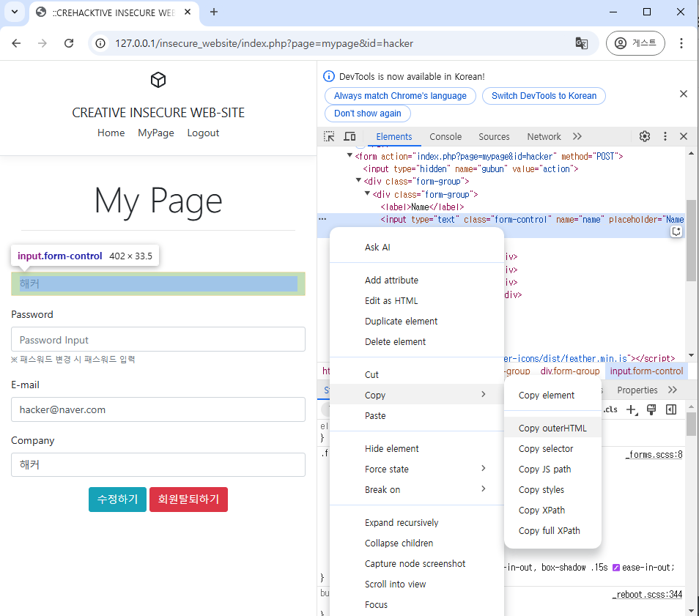Select Copy XPath option
The width and height of the screenshot is (699, 616).
(x=552, y=511)
